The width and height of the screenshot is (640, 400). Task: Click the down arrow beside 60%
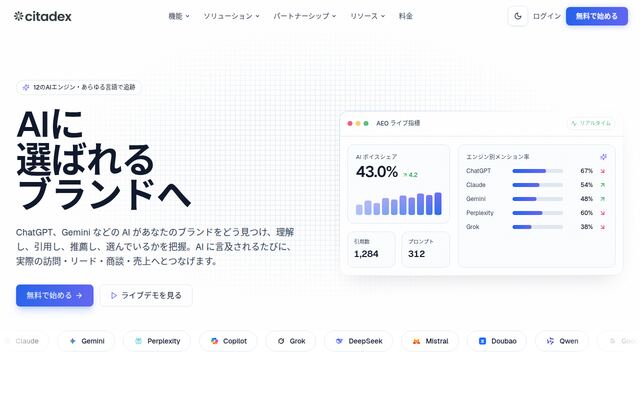tap(602, 213)
